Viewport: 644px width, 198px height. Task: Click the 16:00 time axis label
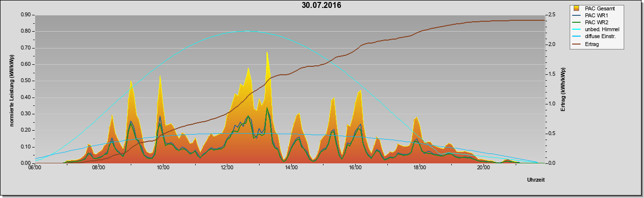tap(355, 168)
